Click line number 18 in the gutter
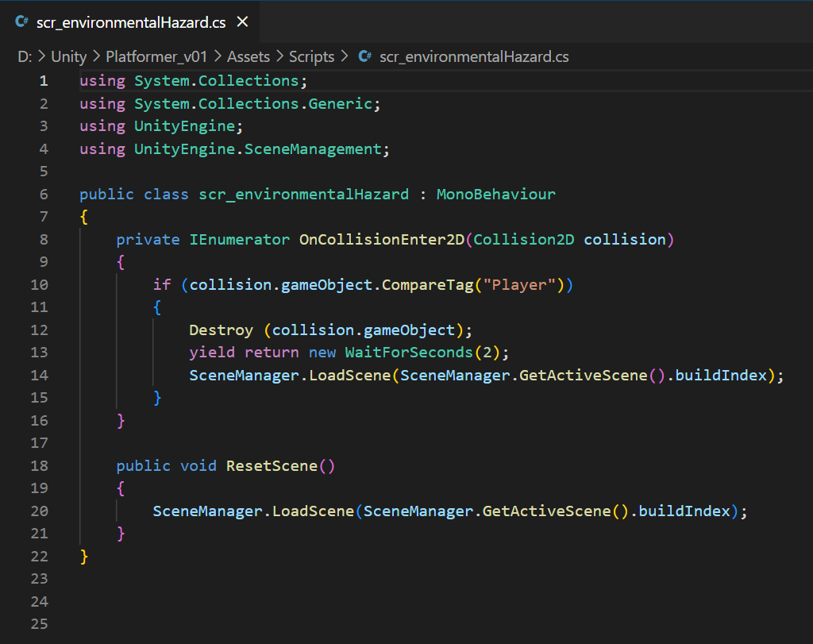Viewport: 813px width, 644px height. pyautogui.click(x=39, y=465)
